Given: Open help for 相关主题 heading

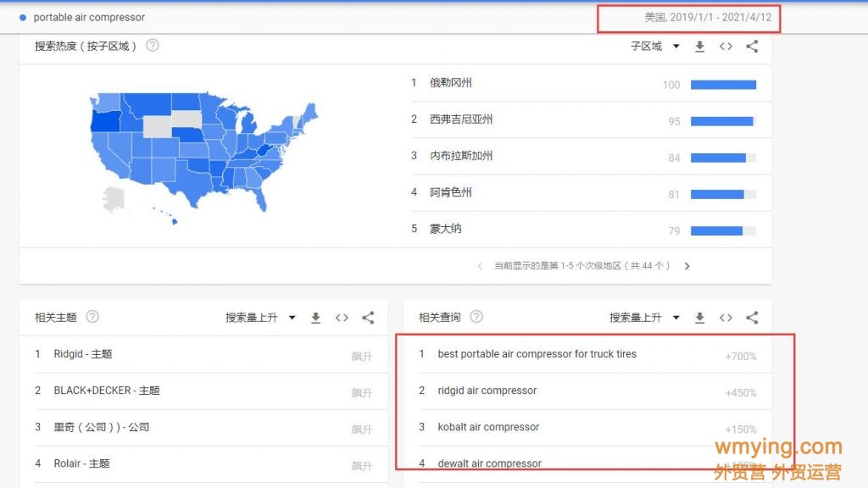Looking at the screenshot, I should point(92,317).
